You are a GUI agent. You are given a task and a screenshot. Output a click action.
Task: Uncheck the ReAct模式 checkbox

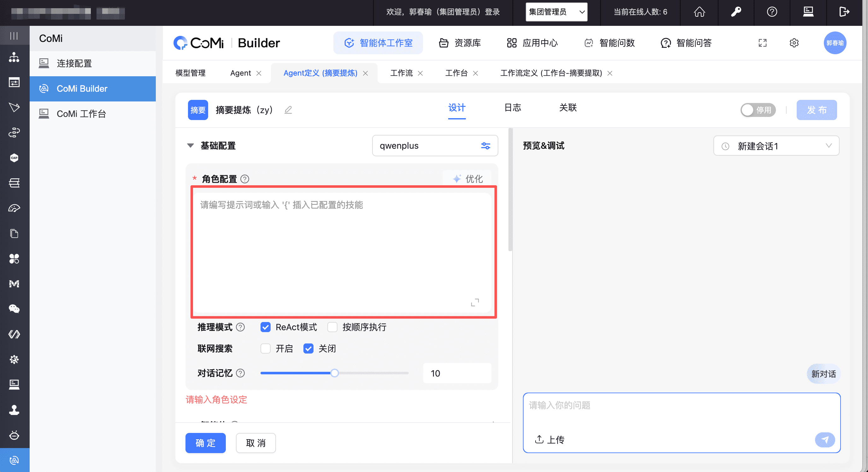coord(266,327)
